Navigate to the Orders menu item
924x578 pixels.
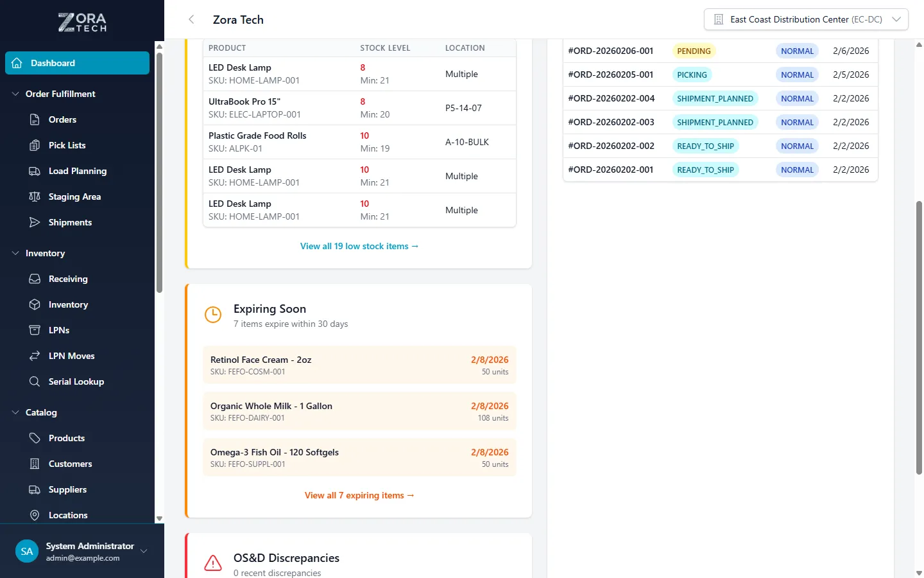pos(62,119)
